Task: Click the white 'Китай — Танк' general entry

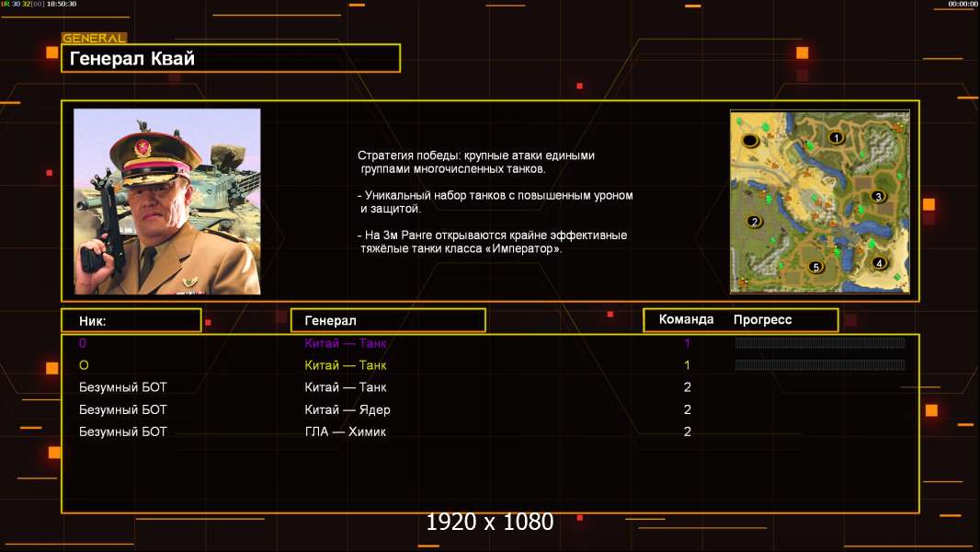Action: [x=345, y=387]
